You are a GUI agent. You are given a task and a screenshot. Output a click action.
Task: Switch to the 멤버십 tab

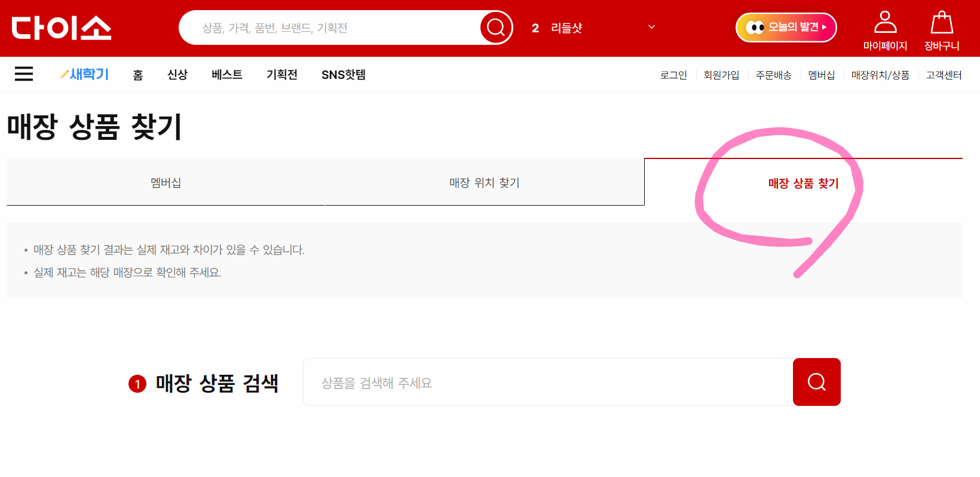click(x=166, y=182)
